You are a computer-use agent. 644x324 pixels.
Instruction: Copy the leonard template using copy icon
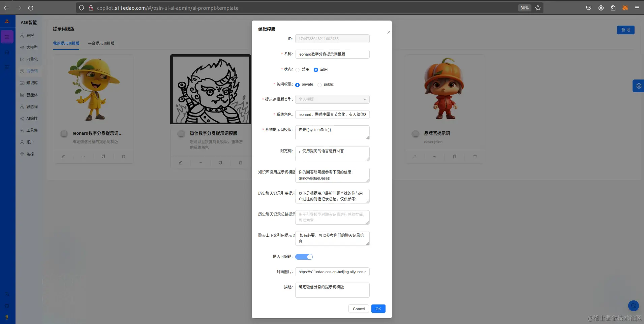point(103,156)
